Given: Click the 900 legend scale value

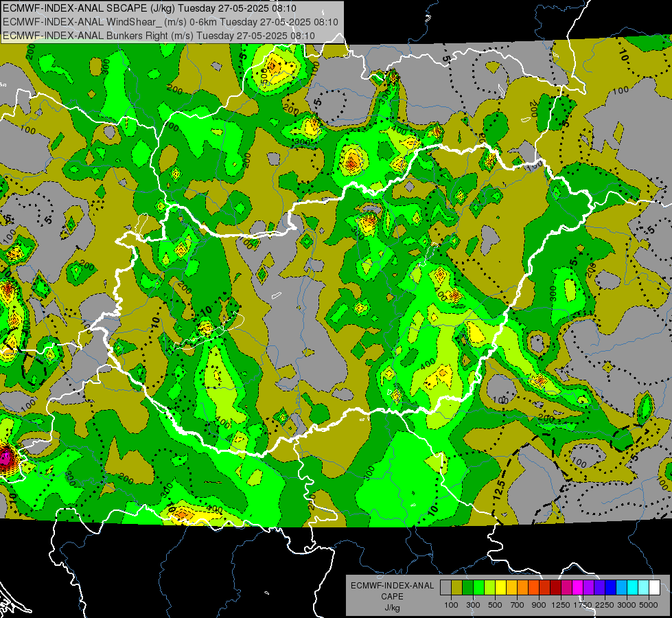Looking at the screenshot, I should pyautogui.click(x=539, y=605).
